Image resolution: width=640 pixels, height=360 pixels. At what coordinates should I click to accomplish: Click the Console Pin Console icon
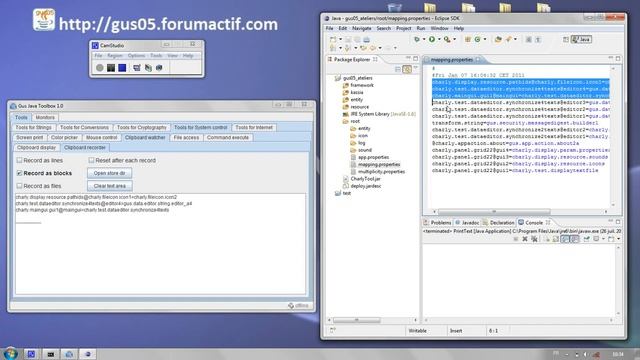(586, 239)
